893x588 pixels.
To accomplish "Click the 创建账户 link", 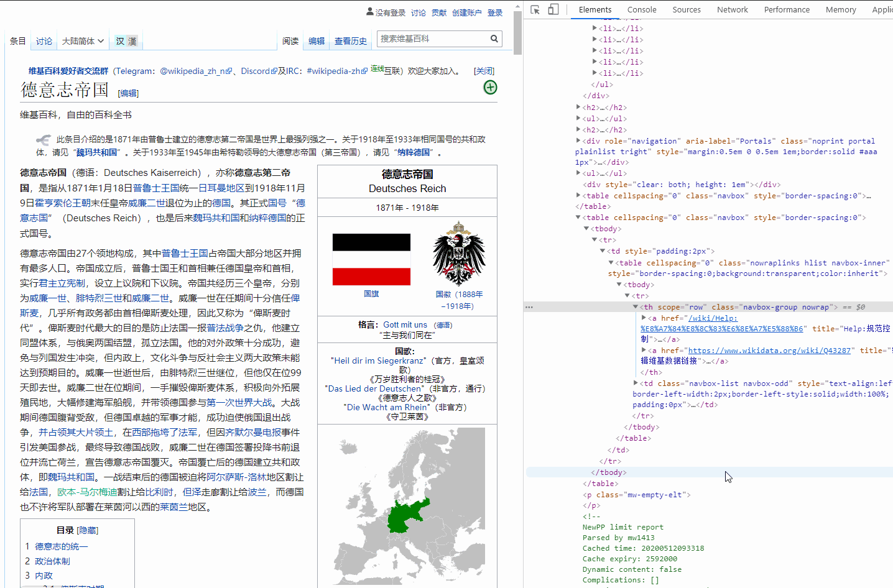I will 467,12.
